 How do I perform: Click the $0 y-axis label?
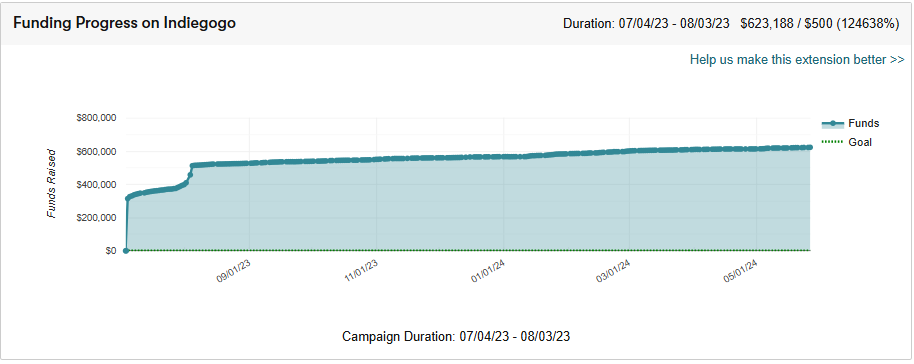coord(110,251)
